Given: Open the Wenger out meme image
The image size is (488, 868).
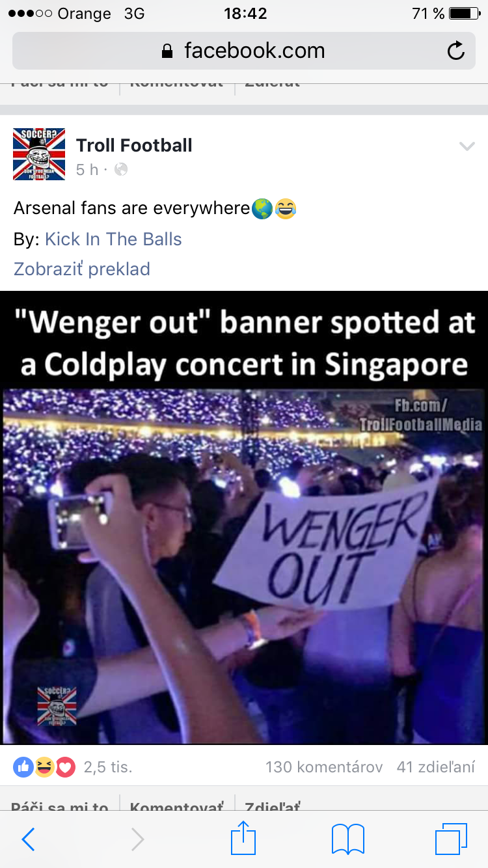Looking at the screenshot, I should pos(244,518).
